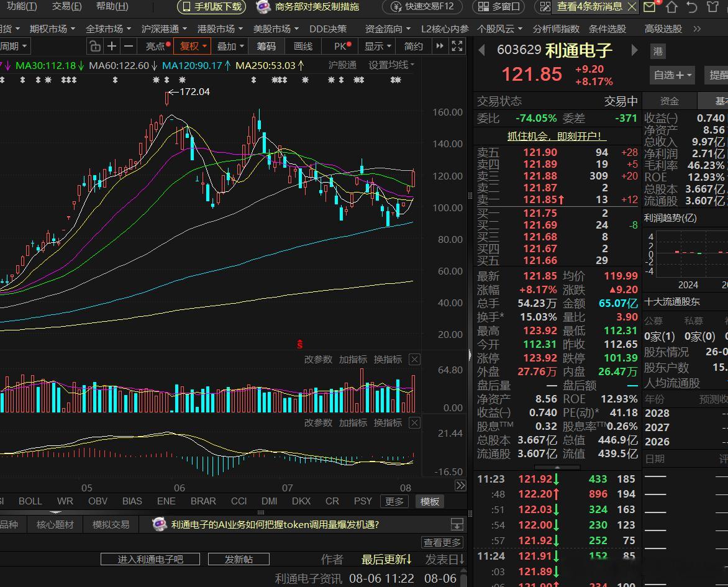Click 换指标 on MACD panel
728x587 pixels.
pos(388,422)
